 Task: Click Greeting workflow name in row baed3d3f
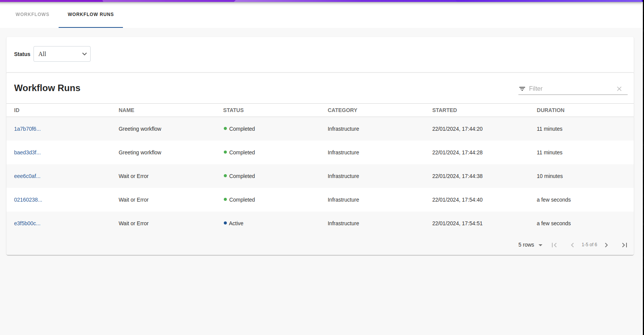(x=140, y=152)
